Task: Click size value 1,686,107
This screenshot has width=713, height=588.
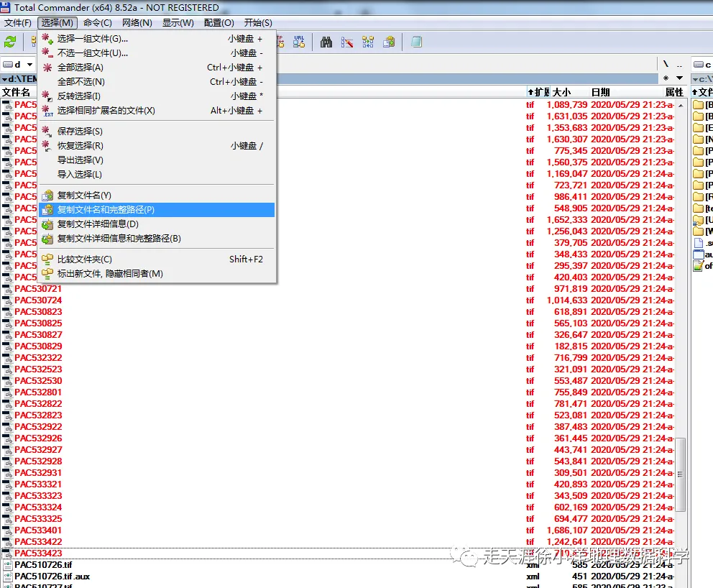Action: pos(567,530)
